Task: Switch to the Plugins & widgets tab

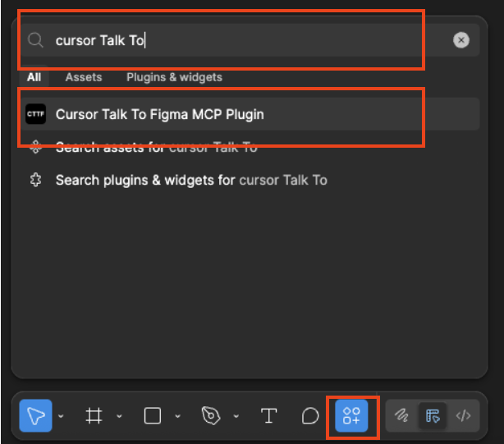Action: (174, 77)
